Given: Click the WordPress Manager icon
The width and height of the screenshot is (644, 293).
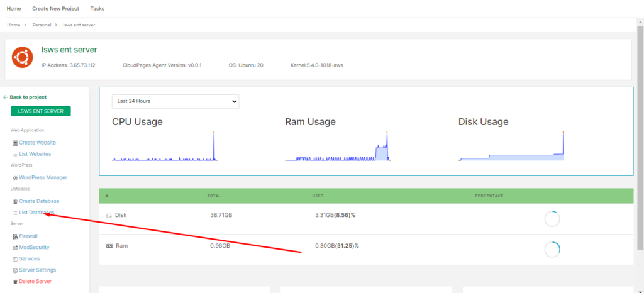Looking at the screenshot, I should 16,178.
